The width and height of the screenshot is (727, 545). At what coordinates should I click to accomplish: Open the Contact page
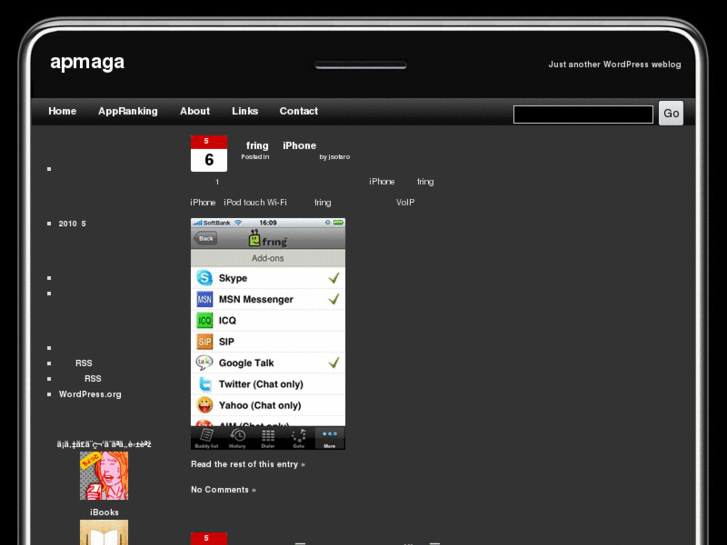[x=299, y=111]
